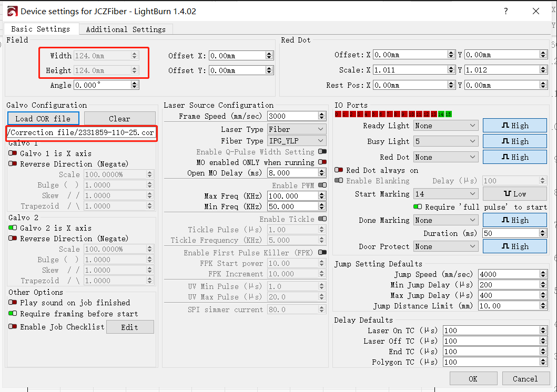Screen dimensions: 557x392
Task: Open the Done Marking dropdown
Action: click(x=445, y=220)
